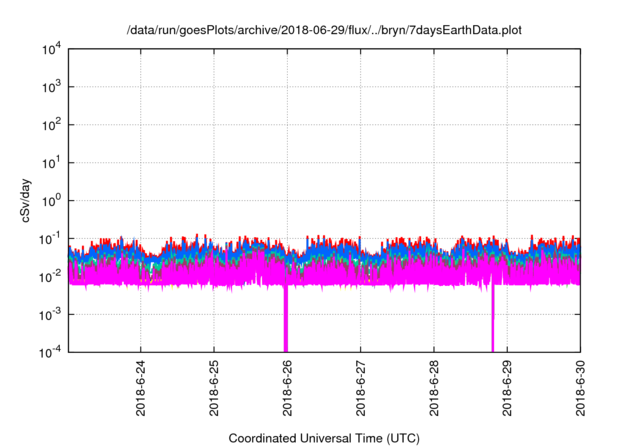
Task: Click the magenta data dropout near 2018-6-26
Action: click(286, 318)
